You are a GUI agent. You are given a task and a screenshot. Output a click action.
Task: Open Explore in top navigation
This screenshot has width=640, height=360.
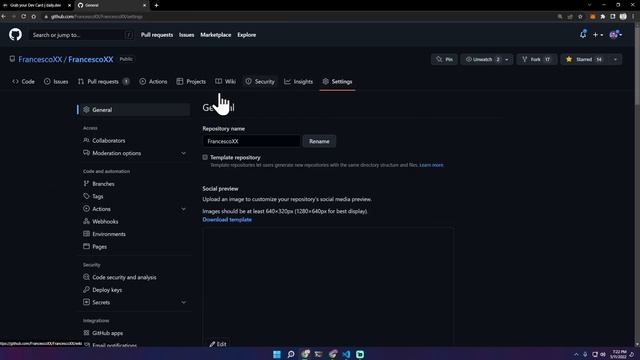coord(247,35)
